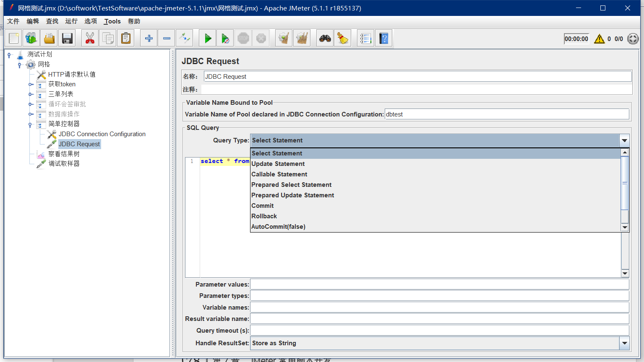Image resolution: width=644 pixels, height=362 pixels.
Task: Choose Callable Statement query type
Action: (x=435, y=174)
